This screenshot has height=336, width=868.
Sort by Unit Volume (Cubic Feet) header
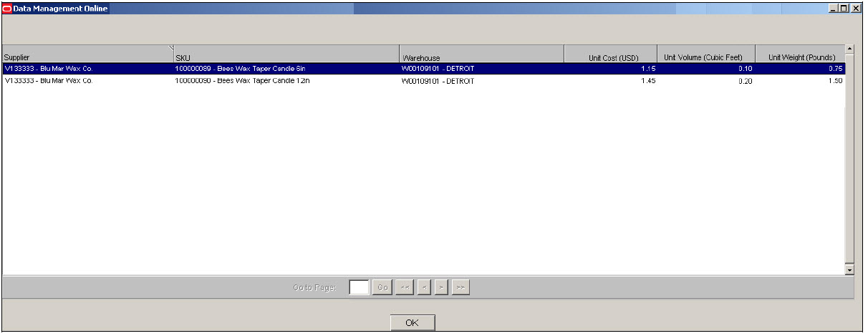click(x=706, y=54)
